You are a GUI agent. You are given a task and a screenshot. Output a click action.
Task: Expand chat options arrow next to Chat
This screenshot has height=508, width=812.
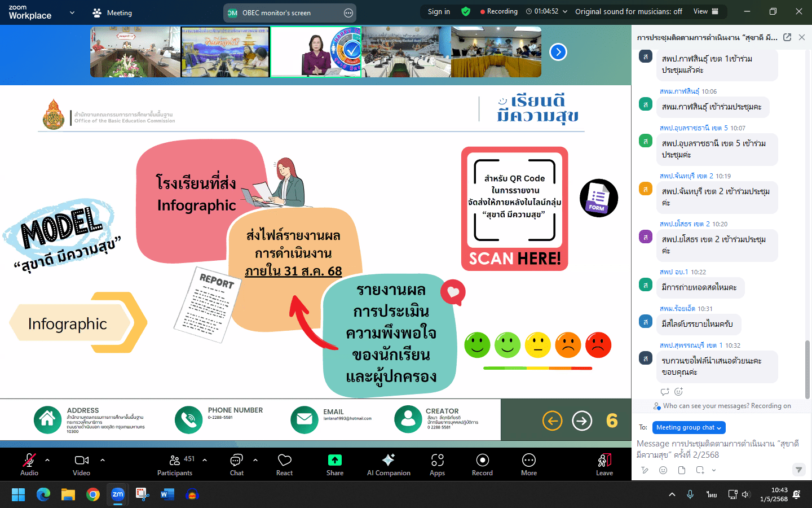255,460
